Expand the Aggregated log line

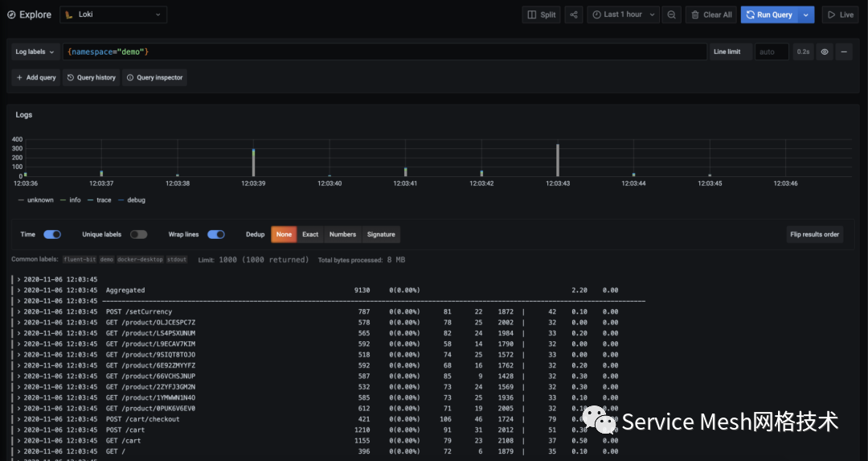[18, 290]
